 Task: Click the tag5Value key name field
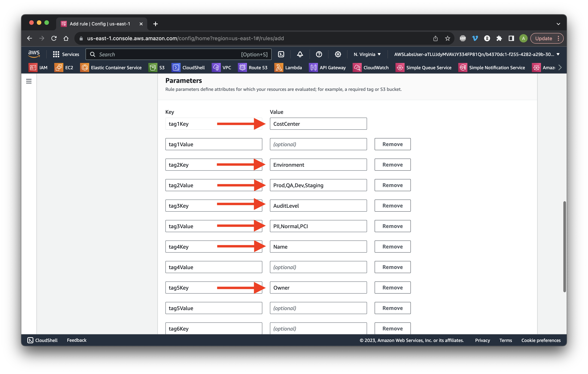(214, 308)
